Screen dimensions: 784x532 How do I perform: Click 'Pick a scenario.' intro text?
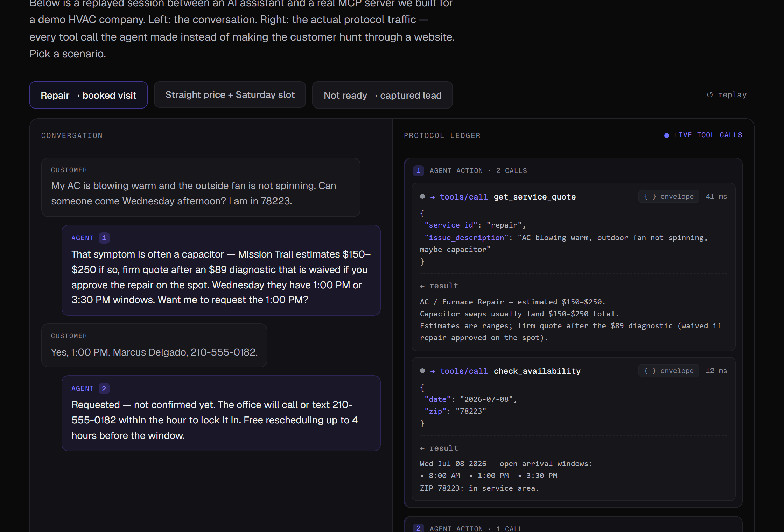click(68, 54)
